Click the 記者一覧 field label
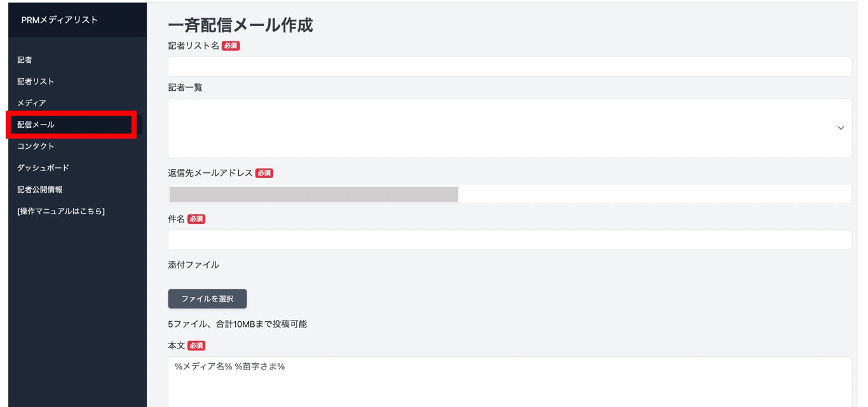This screenshot has width=868, height=407. pos(185,88)
